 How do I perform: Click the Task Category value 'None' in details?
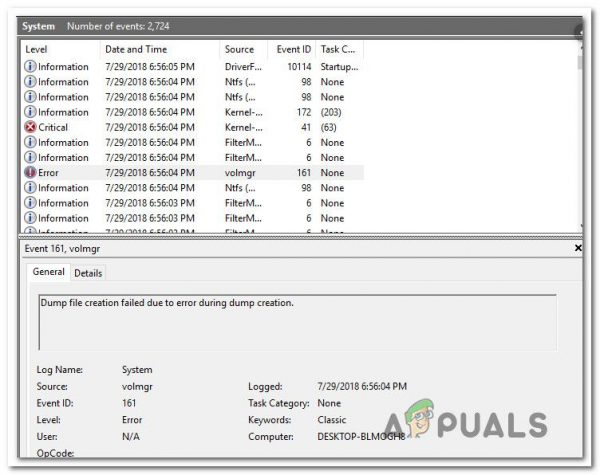point(329,403)
